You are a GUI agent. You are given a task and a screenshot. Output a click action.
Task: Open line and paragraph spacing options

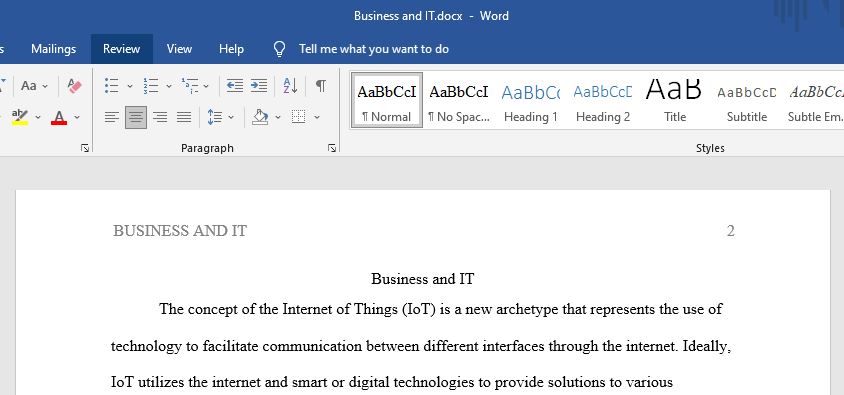point(215,117)
